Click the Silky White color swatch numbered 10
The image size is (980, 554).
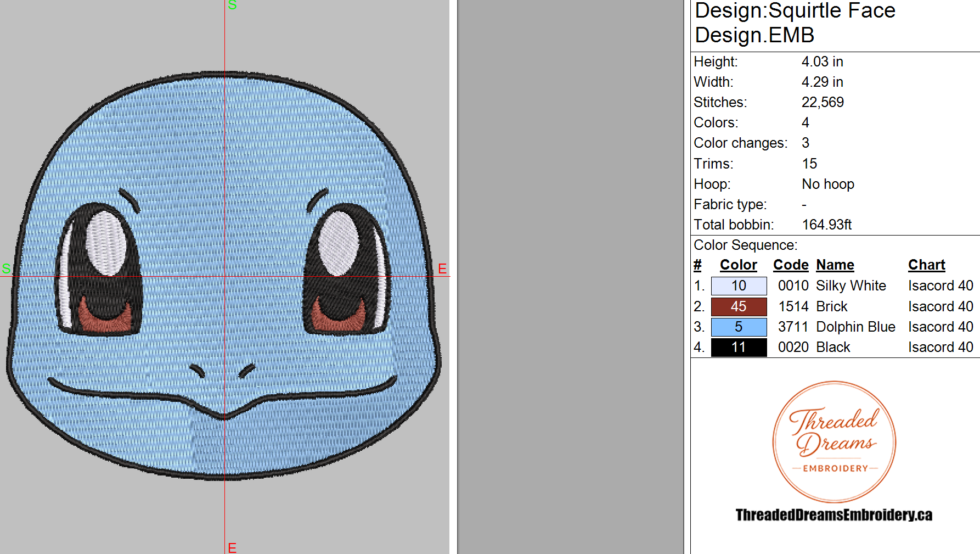[739, 286]
